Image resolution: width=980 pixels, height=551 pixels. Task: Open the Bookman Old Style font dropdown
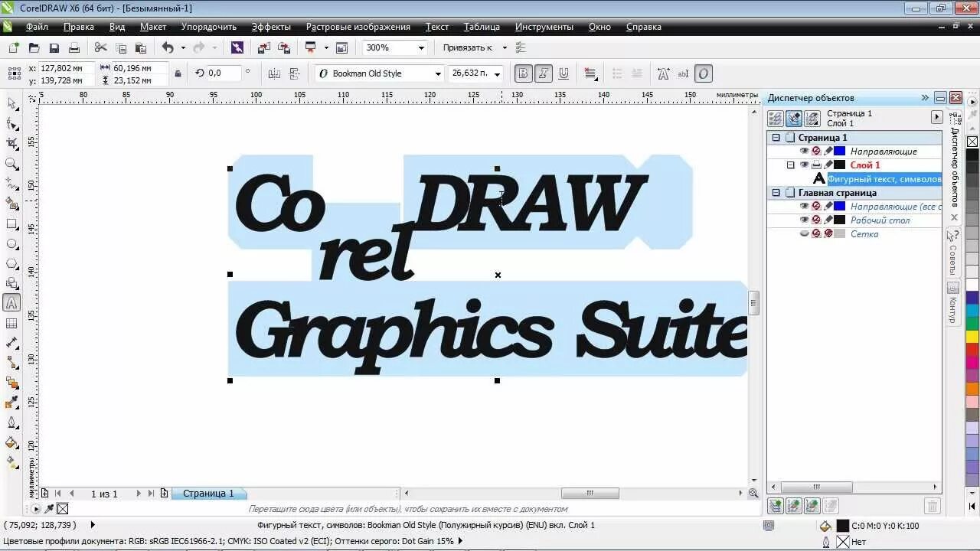click(x=438, y=73)
